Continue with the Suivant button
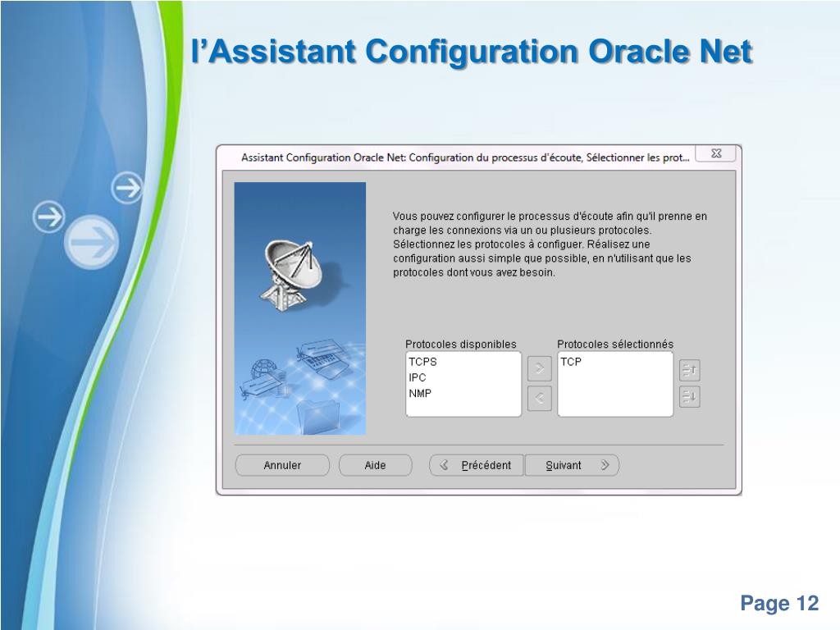The width and height of the screenshot is (840, 630). click(x=572, y=465)
